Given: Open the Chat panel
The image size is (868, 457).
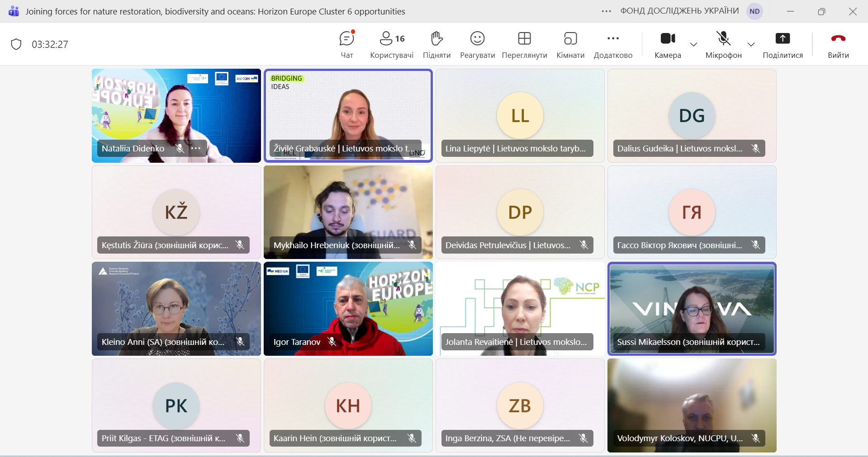Looking at the screenshot, I should point(346,44).
